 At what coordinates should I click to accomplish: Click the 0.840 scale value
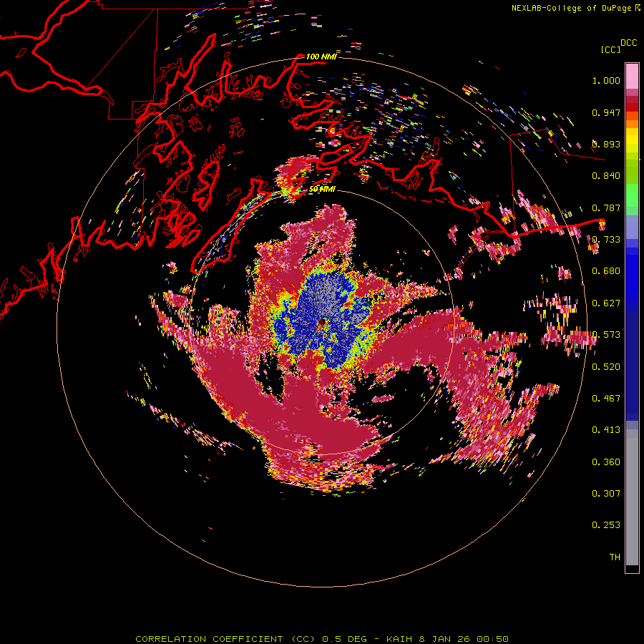pyautogui.click(x=606, y=176)
